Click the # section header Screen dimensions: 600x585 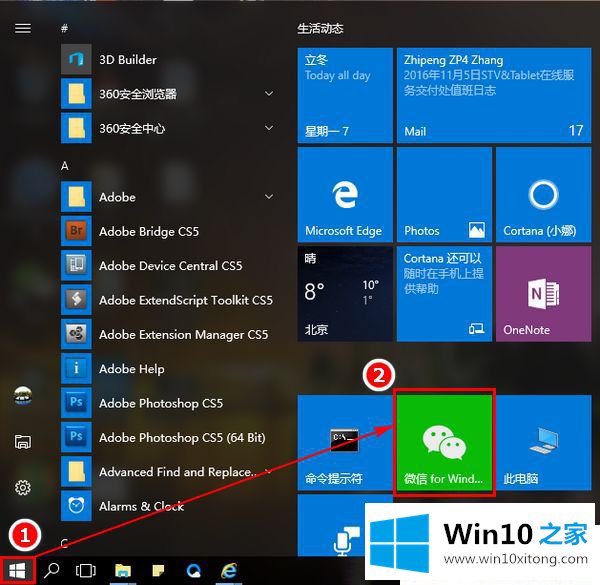tap(65, 28)
